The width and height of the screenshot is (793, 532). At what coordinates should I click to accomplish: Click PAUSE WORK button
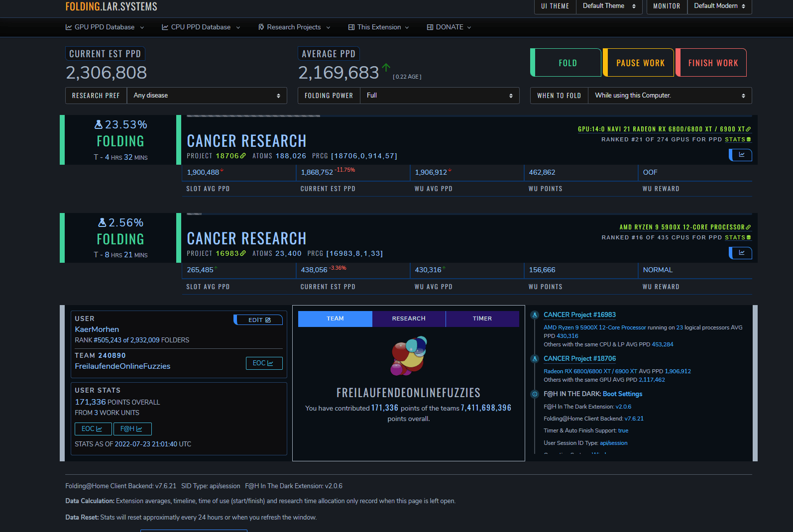pos(639,63)
